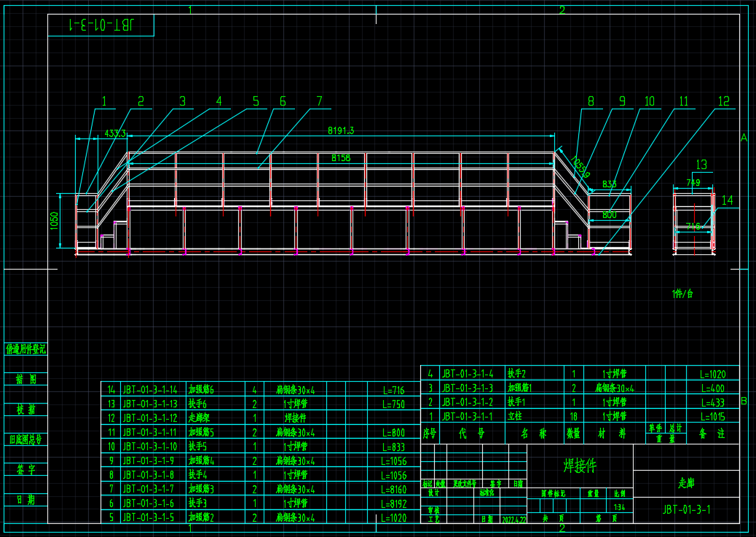Select the 加强筋6 name cell
This screenshot has width=756, height=537.
pyautogui.click(x=201, y=390)
